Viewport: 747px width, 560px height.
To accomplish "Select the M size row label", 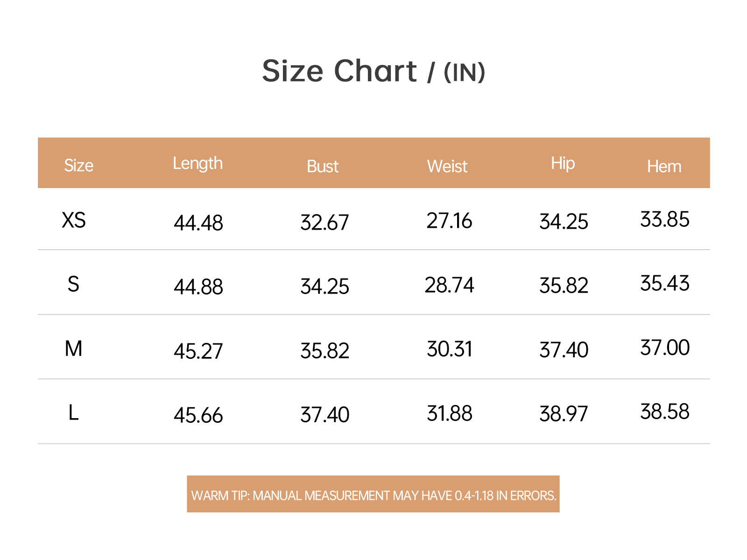I will pyautogui.click(x=73, y=349).
